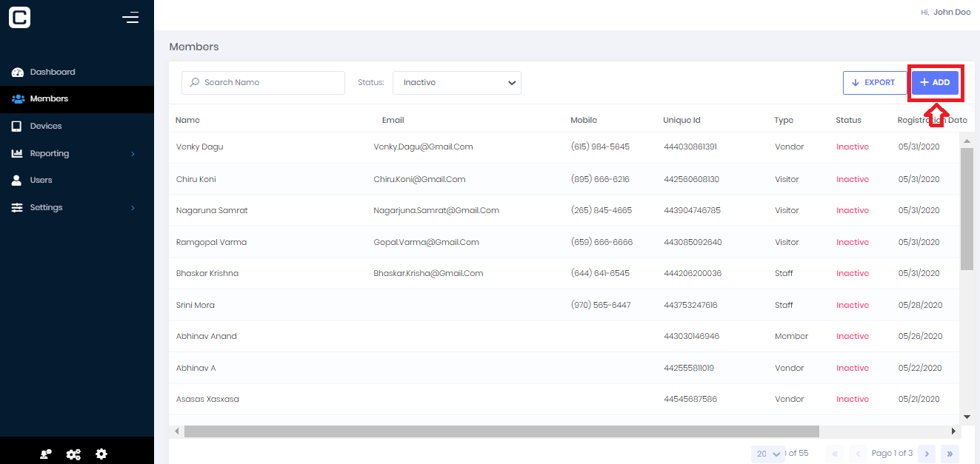Open the Dashboard page from the sidebar
The width and height of the screenshot is (980, 464).
pyautogui.click(x=52, y=72)
